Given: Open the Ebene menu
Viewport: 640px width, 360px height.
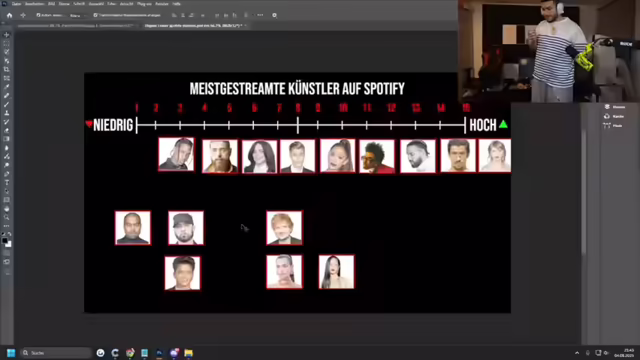Looking at the screenshot, I should pyautogui.click(x=64, y=4).
